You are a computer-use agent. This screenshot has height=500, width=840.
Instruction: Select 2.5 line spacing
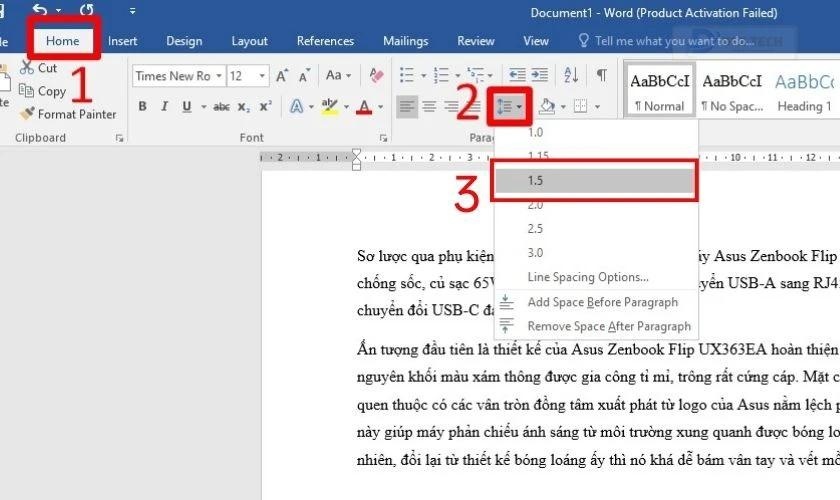(596, 229)
